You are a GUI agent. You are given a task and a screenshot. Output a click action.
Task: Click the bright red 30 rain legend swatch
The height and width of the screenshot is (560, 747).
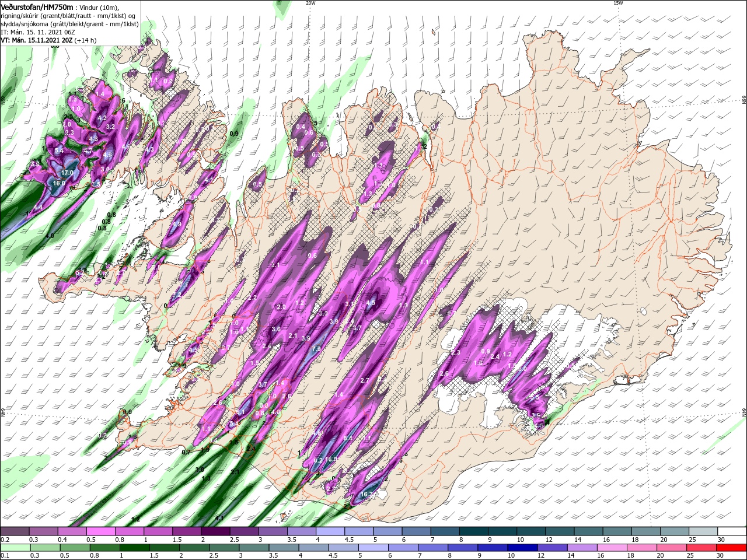(731, 548)
